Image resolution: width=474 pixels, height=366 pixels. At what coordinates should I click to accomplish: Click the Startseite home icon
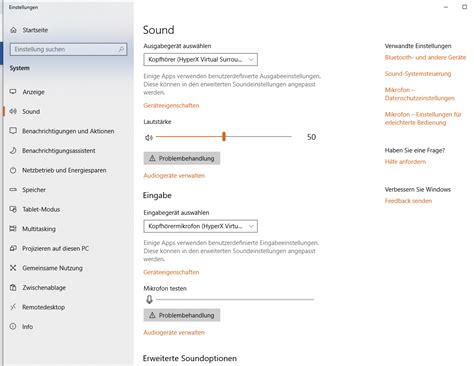(x=13, y=30)
